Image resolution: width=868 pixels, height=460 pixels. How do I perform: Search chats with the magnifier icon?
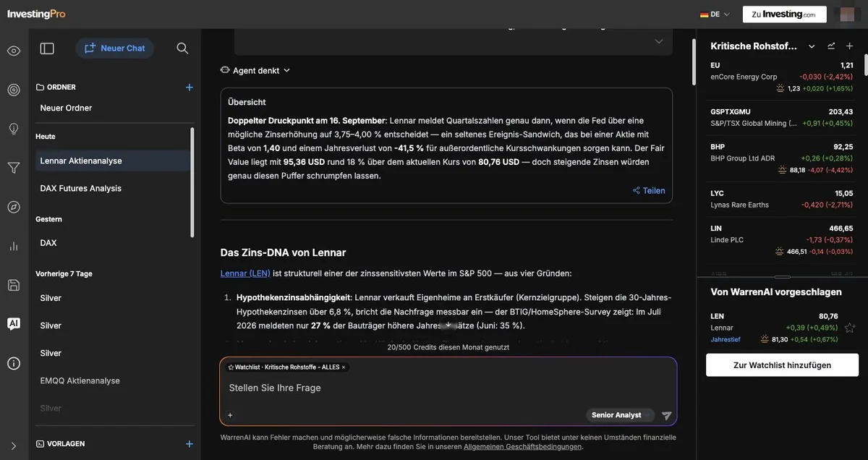click(x=182, y=48)
